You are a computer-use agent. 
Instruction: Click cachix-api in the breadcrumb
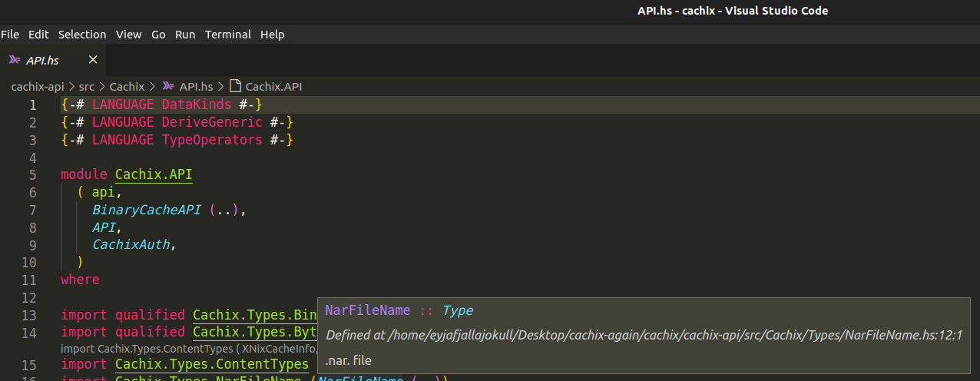(38, 87)
